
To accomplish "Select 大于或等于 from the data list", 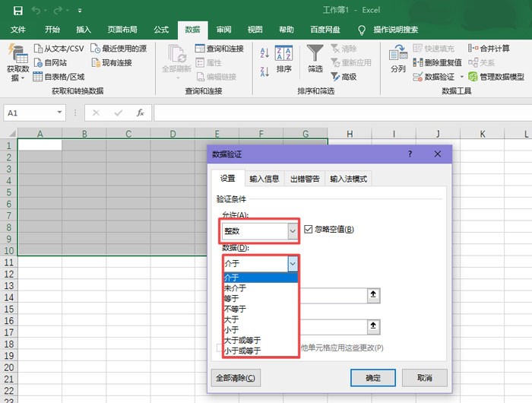I will click(x=242, y=340).
